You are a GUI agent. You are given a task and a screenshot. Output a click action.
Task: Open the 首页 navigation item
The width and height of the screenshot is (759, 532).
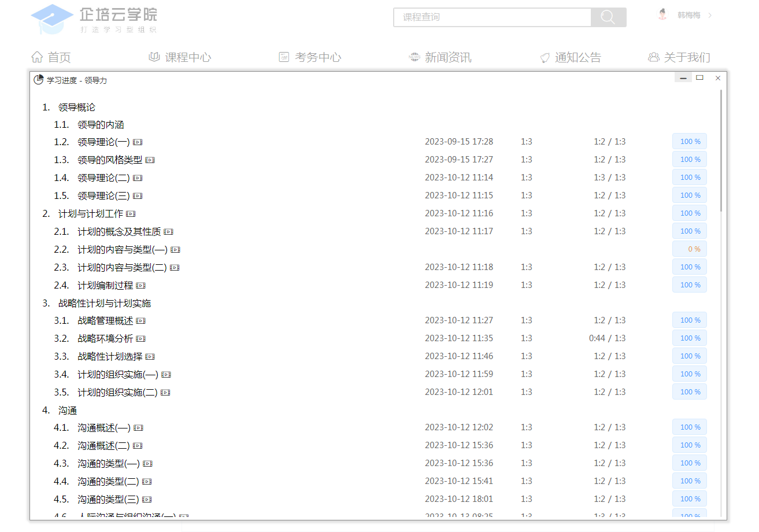click(x=51, y=57)
